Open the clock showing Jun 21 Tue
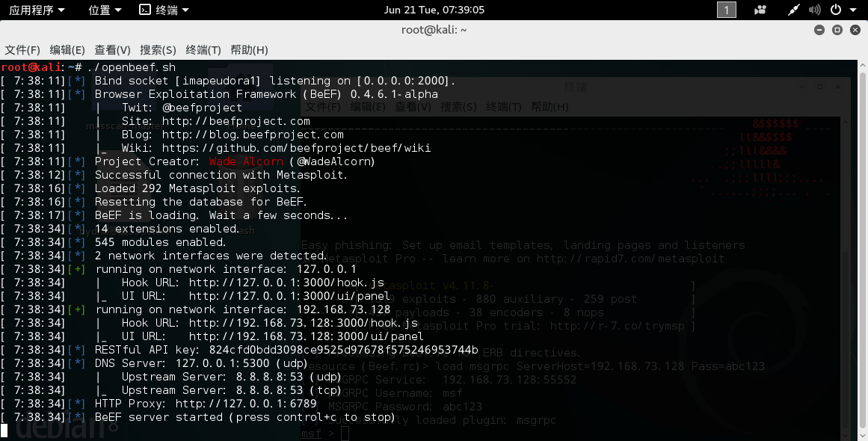 (x=434, y=10)
